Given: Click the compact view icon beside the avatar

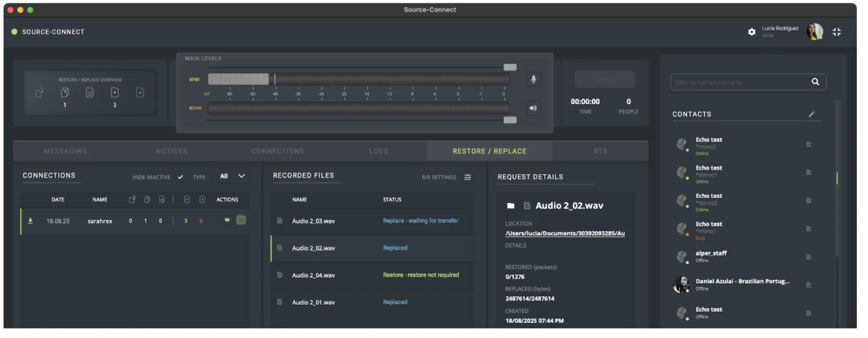Looking at the screenshot, I should (x=837, y=32).
